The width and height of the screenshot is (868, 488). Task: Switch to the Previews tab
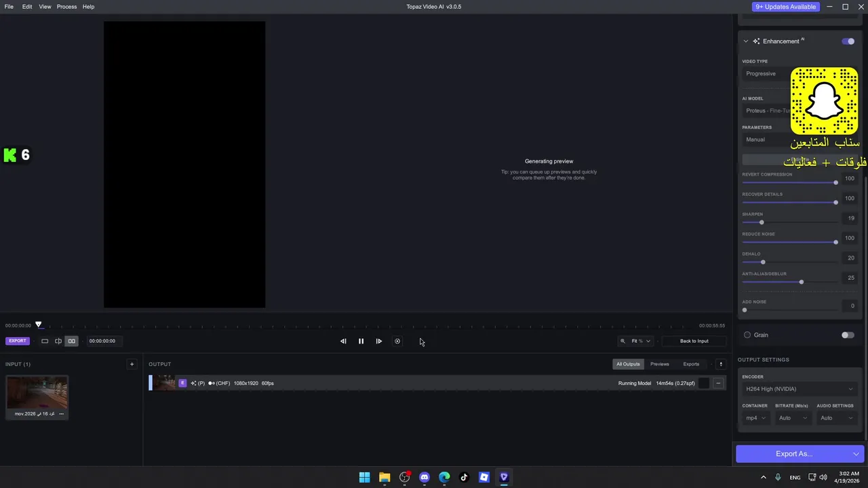click(660, 364)
